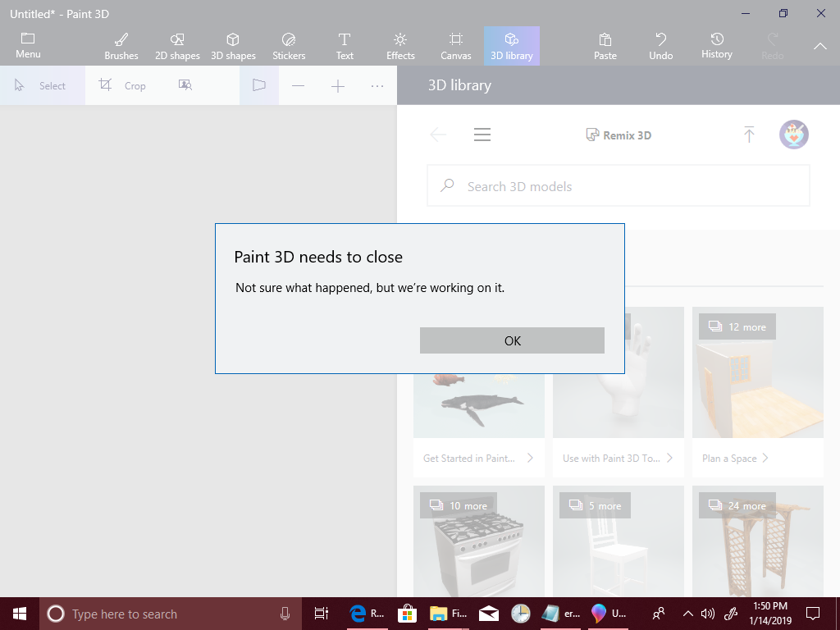840x630 pixels.
Task: Click the Cortana microphone icon
Action: [x=285, y=614]
